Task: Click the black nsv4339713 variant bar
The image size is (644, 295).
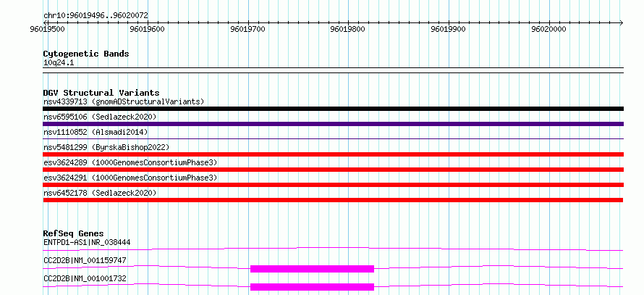Action: (333, 109)
